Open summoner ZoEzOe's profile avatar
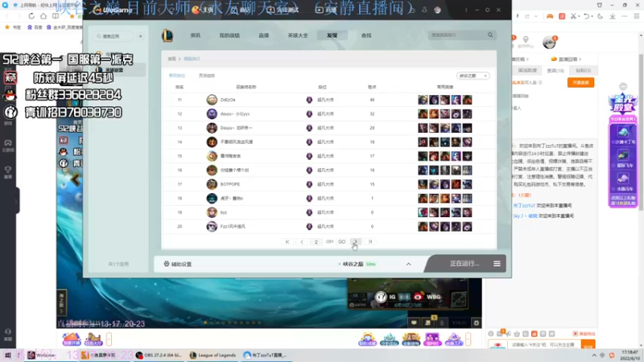This screenshot has height=362, width=644. pyautogui.click(x=212, y=100)
